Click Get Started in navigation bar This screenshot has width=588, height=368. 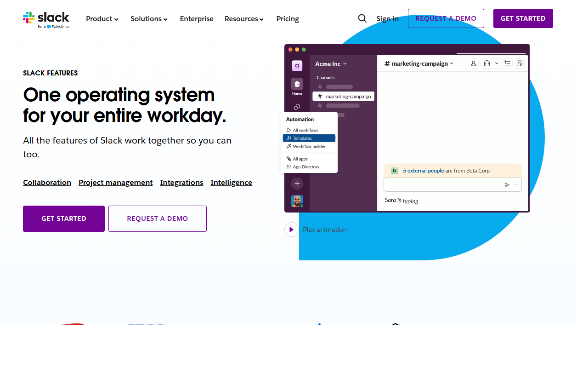tap(523, 18)
